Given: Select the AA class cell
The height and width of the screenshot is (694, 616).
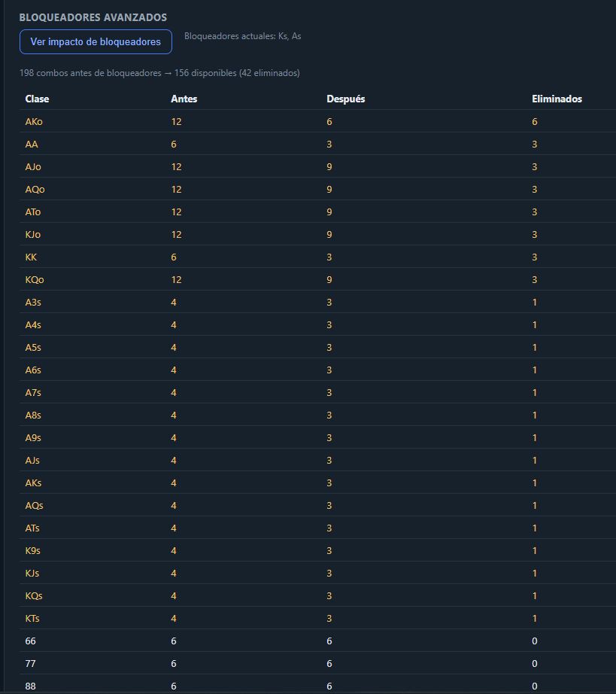Looking at the screenshot, I should (x=32, y=145).
